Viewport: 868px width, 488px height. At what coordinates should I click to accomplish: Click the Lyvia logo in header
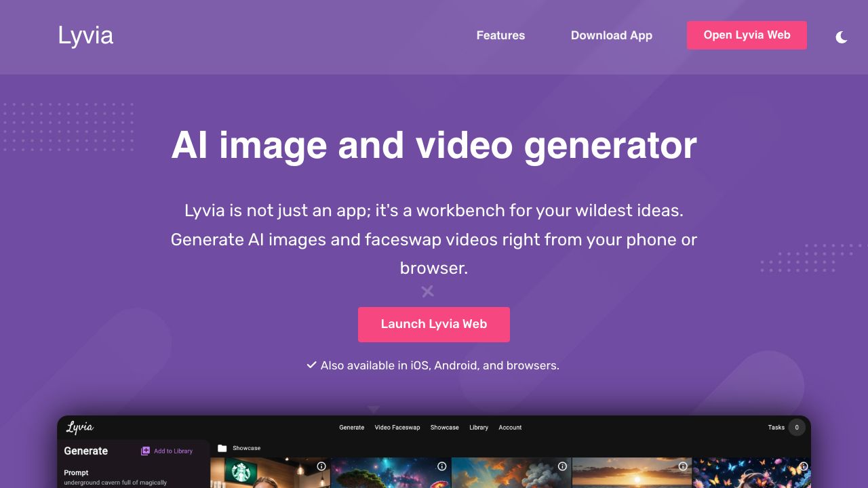coord(85,35)
